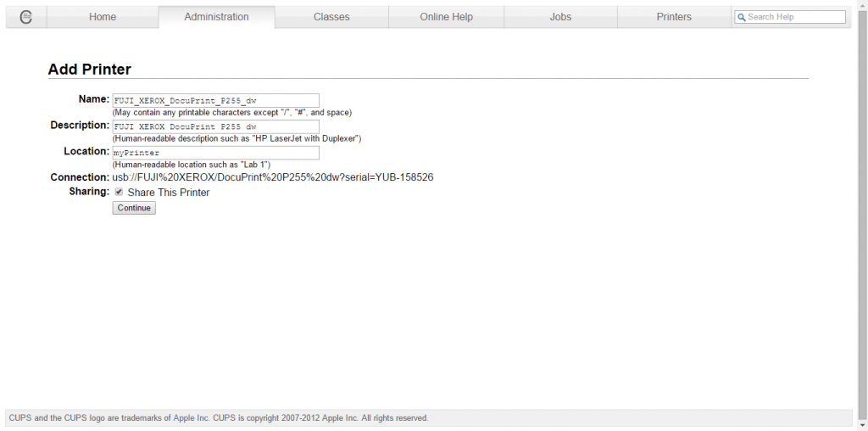Click the CUPS logo icon
Image resolution: width=868 pixels, height=431 pixels.
point(25,17)
